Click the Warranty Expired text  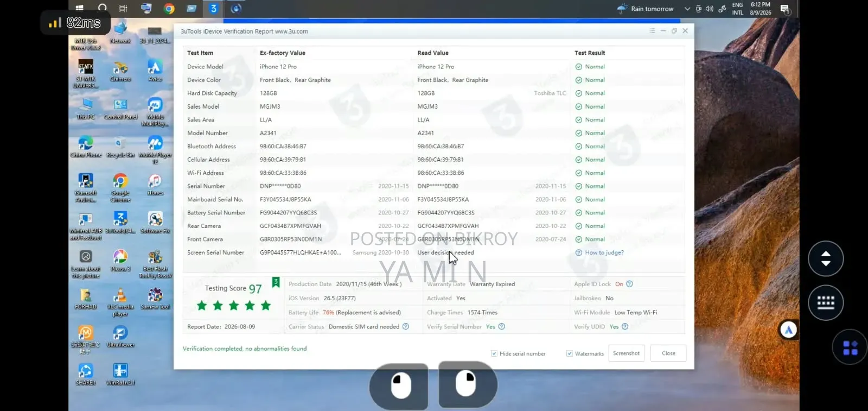[x=493, y=284]
